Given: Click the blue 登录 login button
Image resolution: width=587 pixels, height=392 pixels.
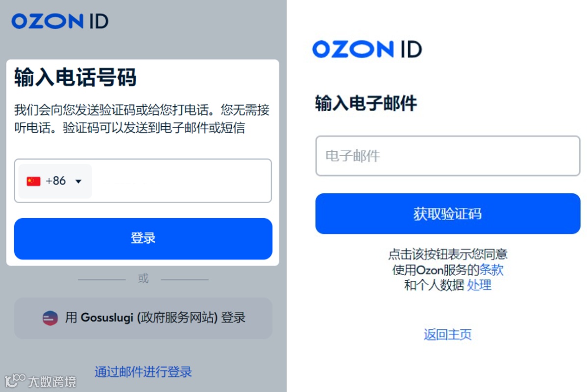Looking at the screenshot, I should [143, 239].
